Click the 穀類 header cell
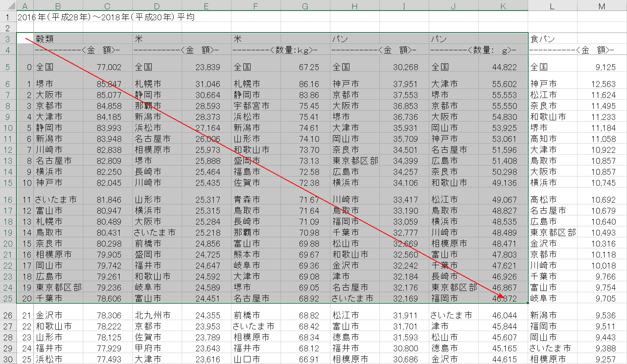This screenshot has height=364, width=627. tap(58, 39)
